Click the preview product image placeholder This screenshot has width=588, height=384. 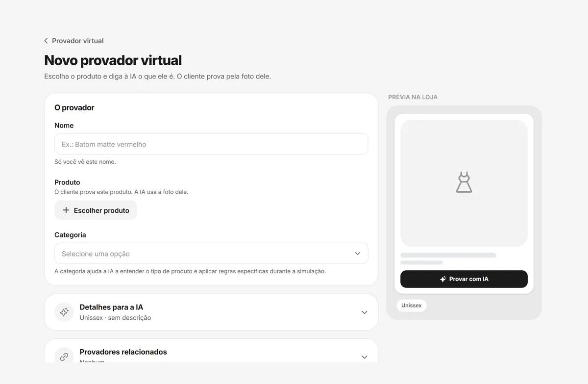click(x=464, y=183)
